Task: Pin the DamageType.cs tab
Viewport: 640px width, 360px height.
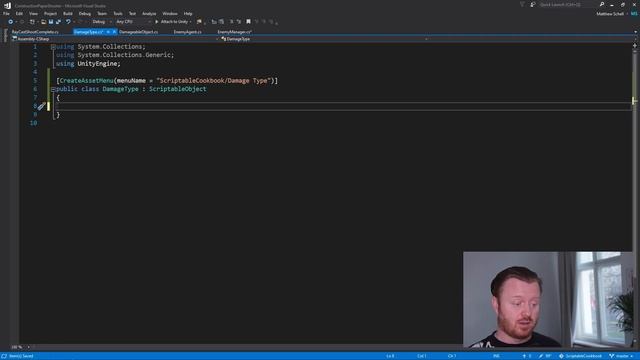Action: (108, 32)
